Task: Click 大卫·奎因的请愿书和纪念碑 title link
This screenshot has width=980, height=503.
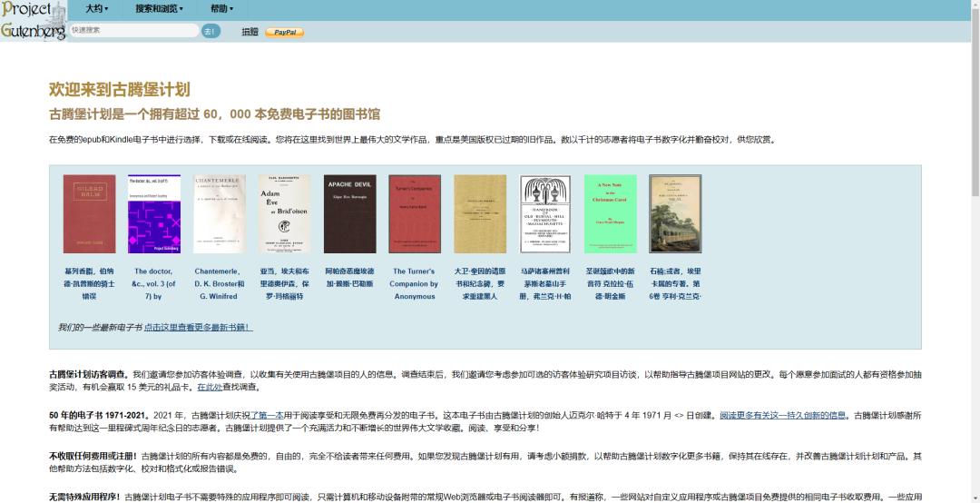Action: click(x=480, y=284)
